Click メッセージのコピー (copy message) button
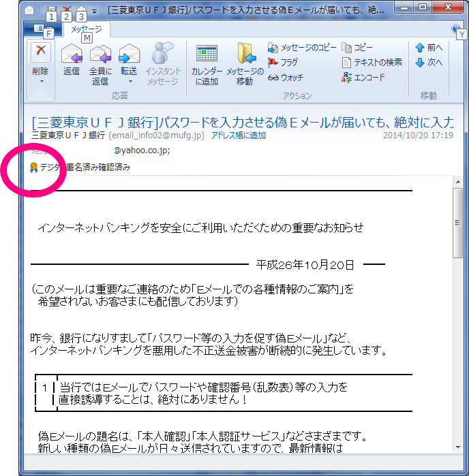 click(302, 48)
